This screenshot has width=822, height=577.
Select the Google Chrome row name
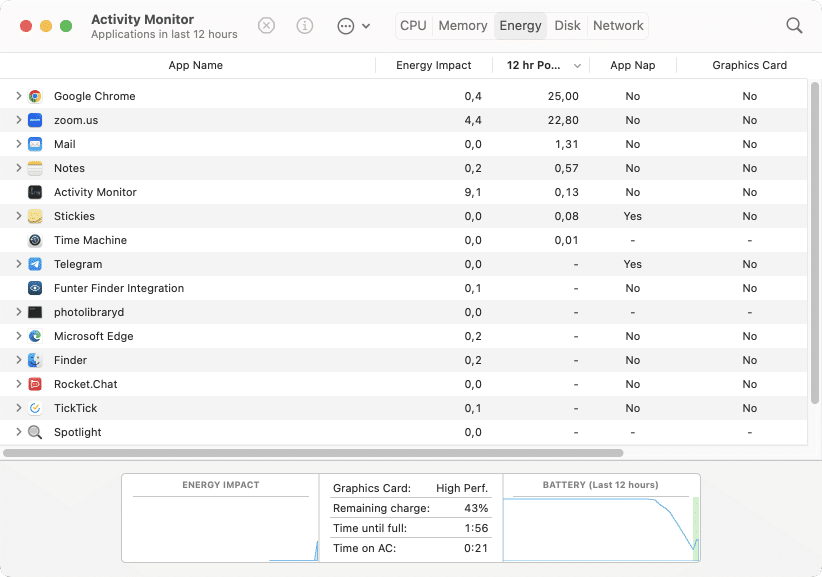(x=94, y=96)
